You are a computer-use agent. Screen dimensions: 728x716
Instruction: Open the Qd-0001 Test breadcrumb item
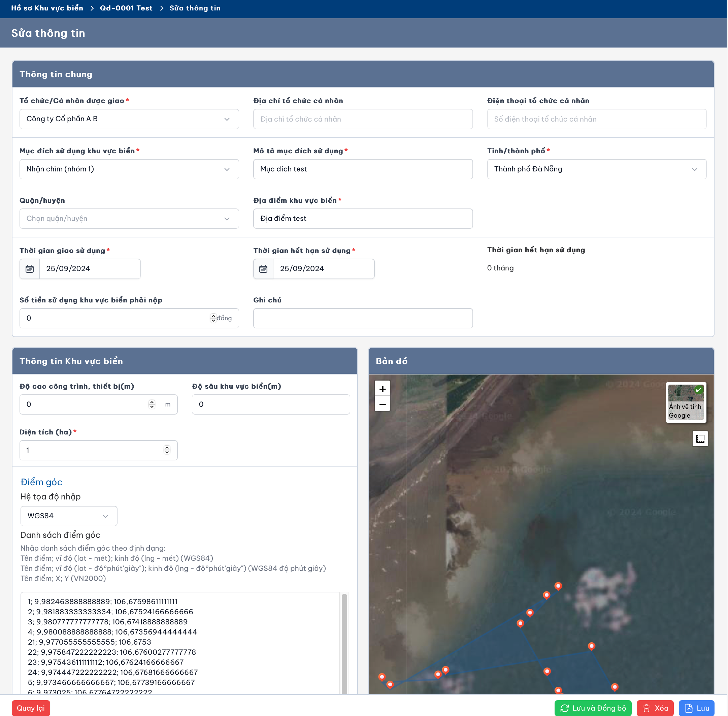pos(126,8)
